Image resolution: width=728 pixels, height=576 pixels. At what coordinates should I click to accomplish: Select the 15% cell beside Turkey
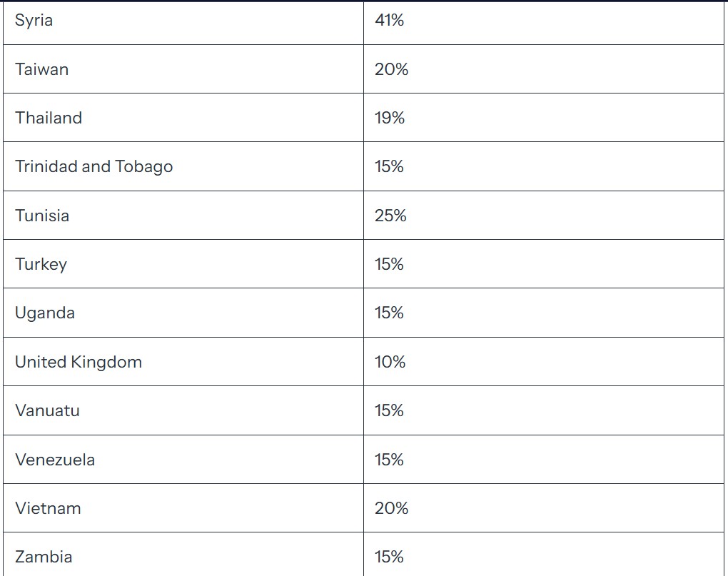[x=544, y=264]
